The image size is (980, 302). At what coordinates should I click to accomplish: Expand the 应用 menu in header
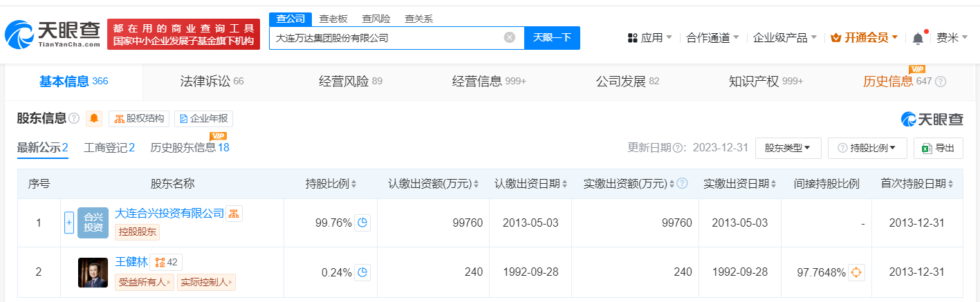click(649, 37)
